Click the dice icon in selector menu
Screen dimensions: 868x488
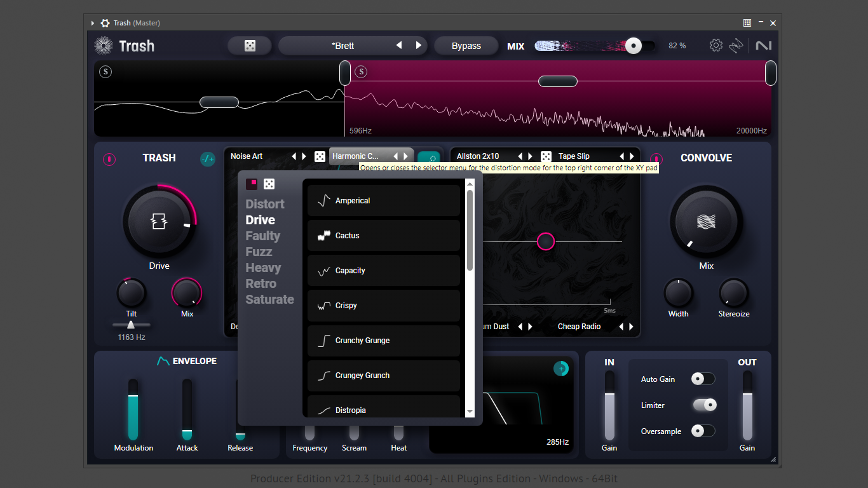pos(269,184)
